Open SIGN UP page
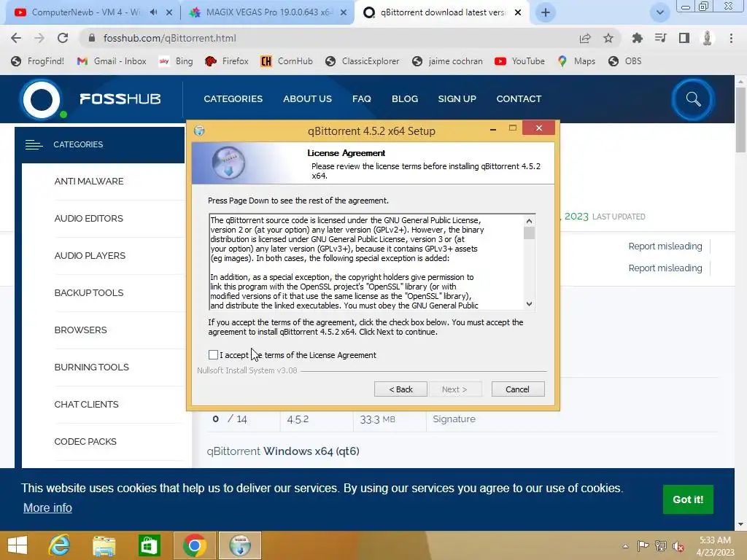Screen dimensions: 747x560 point(457,99)
